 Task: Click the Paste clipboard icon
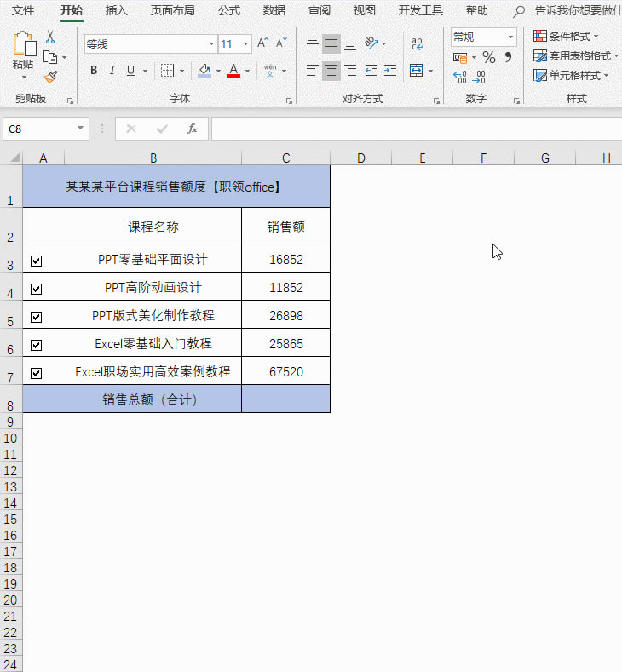pos(24,43)
